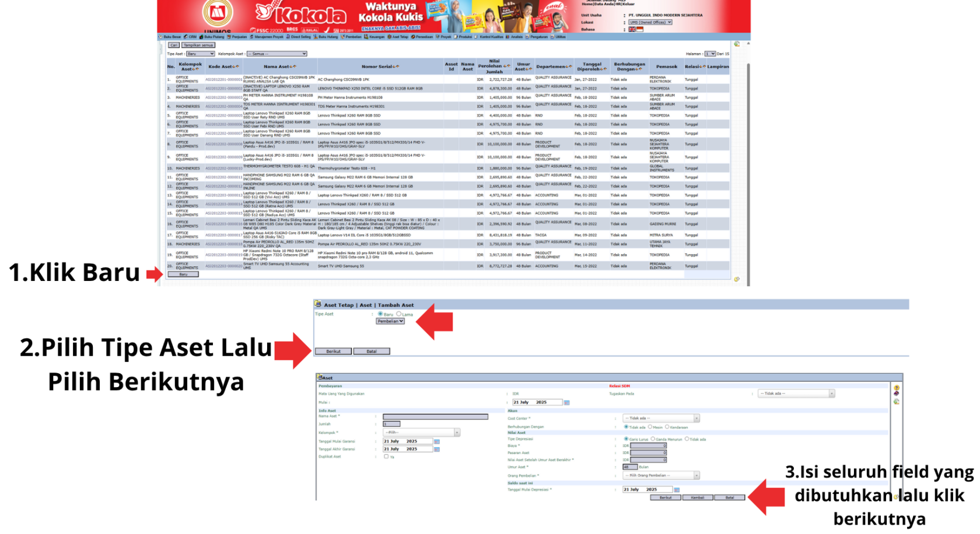Select the Lama radio button for Tipe Aset
Image resolution: width=980 pixels, height=534 pixels.
coord(399,314)
